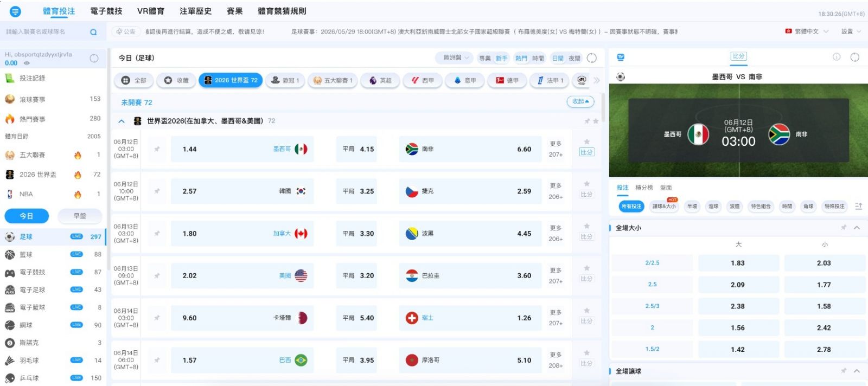Refresh the right match detail panel
The image size is (868, 386).
[x=855, y=57]
